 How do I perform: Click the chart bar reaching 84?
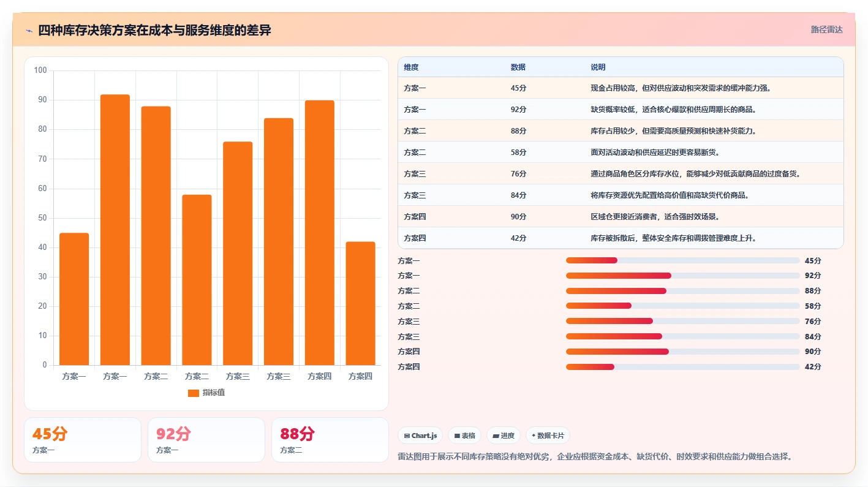[279, 241]
